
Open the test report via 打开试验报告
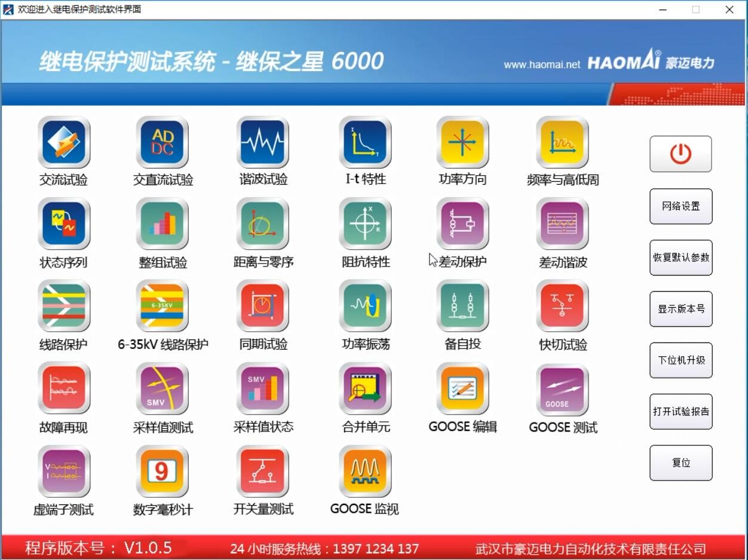pyautogui.click(x=680, y=411)
